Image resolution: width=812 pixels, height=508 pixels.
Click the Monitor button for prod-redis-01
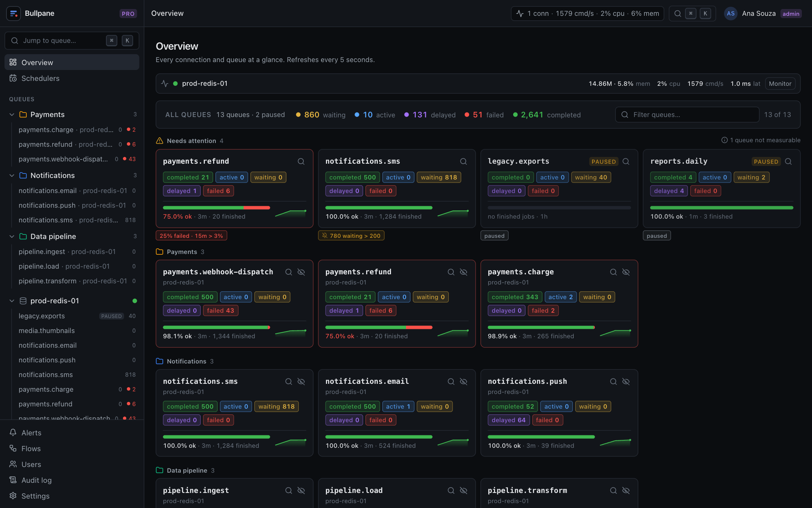coord(780,84)
